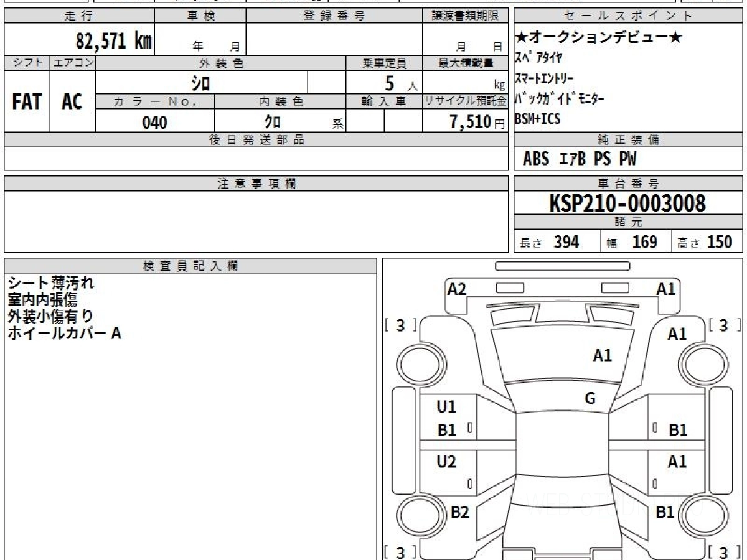Select the スペアタイヤ sales point
Viewport: 747px width, 560px height.
tap(539, 58)
